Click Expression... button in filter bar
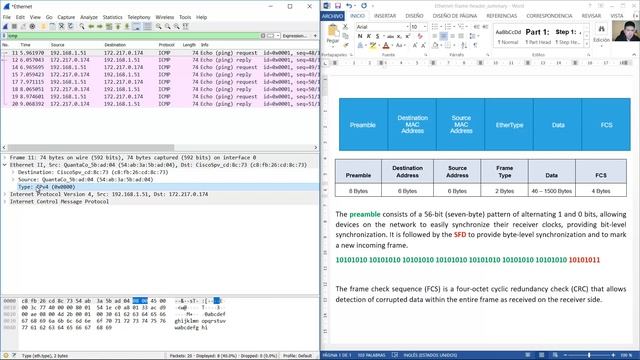The image size is (640, 360). pyautogui.click(x=295, y=36)
